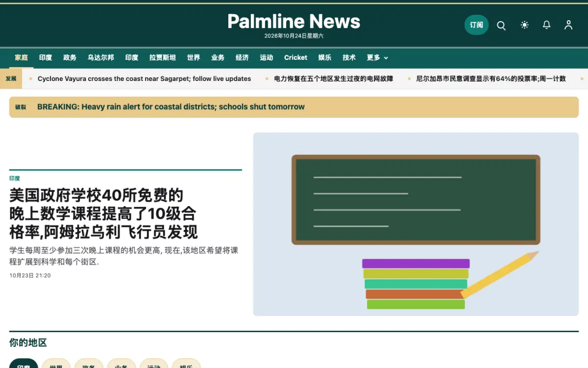Viewport: 588px width, 368px height.
Task: Click the 你的地区 section heading
Action: click(28, 343)
